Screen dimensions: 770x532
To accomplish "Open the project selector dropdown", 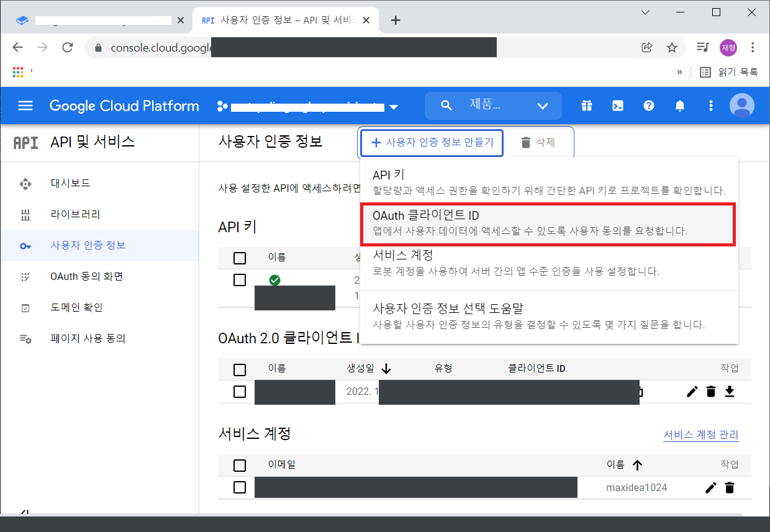I will click(307, 107).
